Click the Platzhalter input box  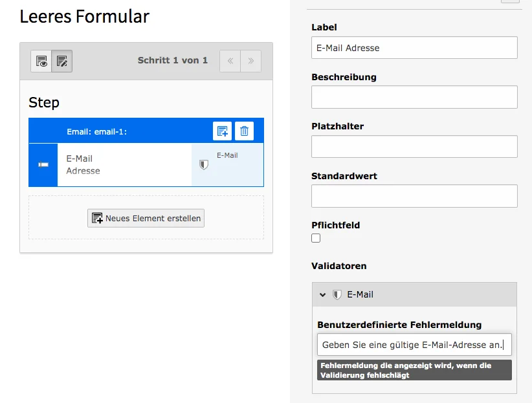point(414,146)
